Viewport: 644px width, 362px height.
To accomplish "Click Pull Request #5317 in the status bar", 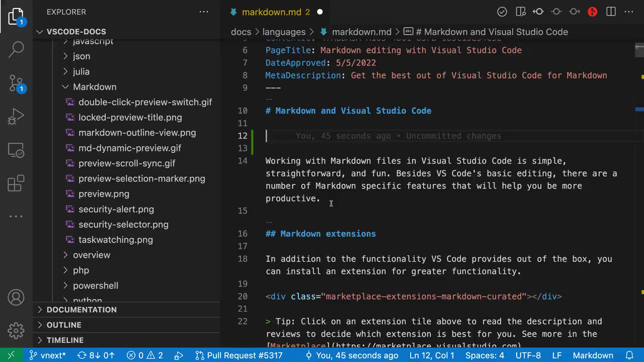I will (x=245, y=355).
